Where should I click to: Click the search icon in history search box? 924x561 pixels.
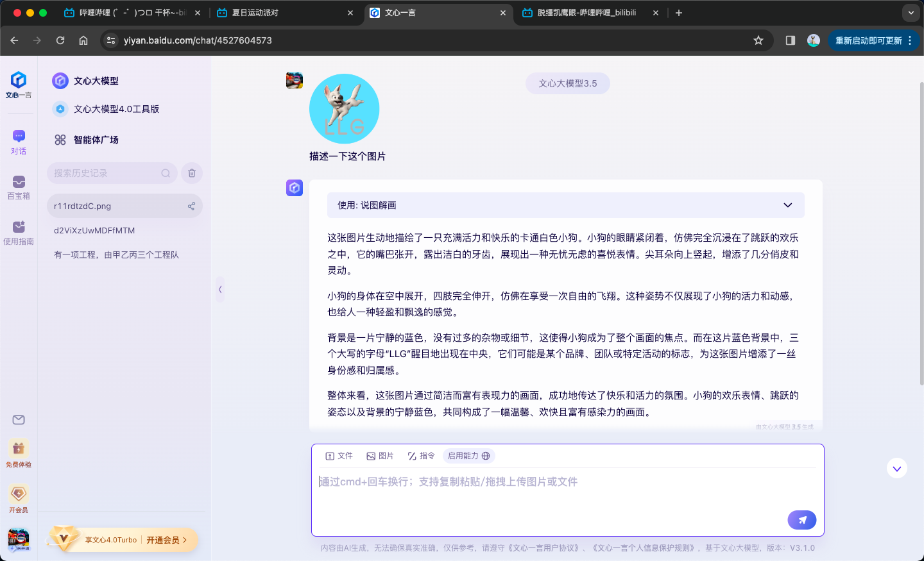click(166, 173)
